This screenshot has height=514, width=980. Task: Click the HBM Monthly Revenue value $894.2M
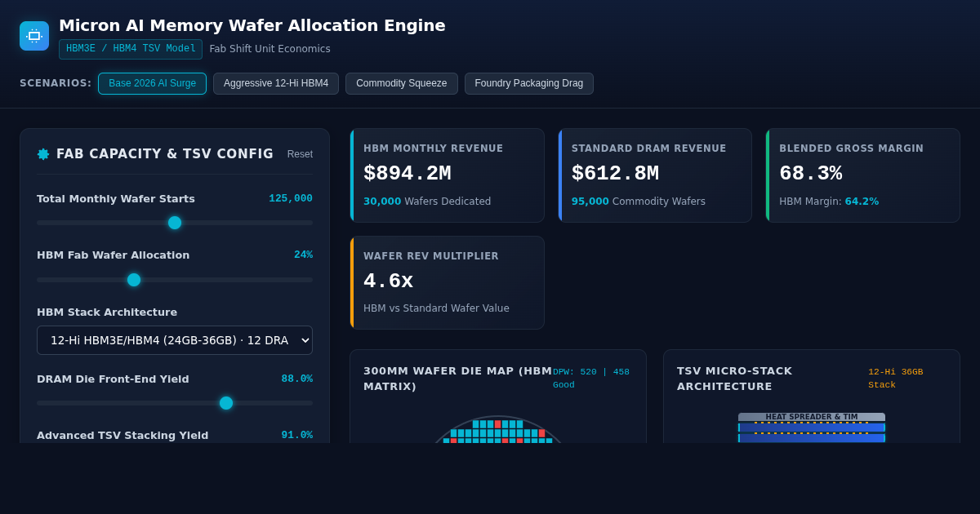point(407,174)
